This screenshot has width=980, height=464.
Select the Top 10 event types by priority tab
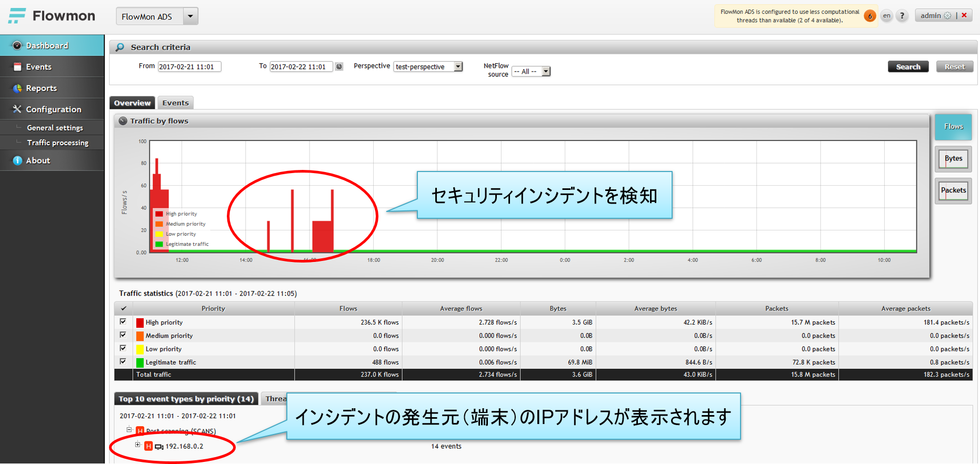[x=186, y=399]
